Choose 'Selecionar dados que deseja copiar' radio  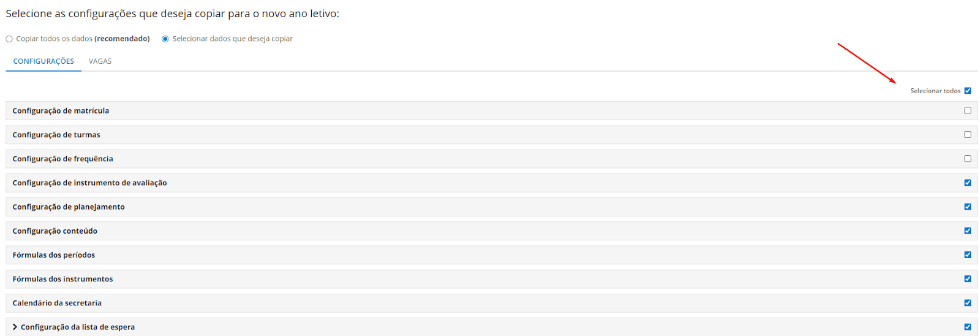pos(165,39)
